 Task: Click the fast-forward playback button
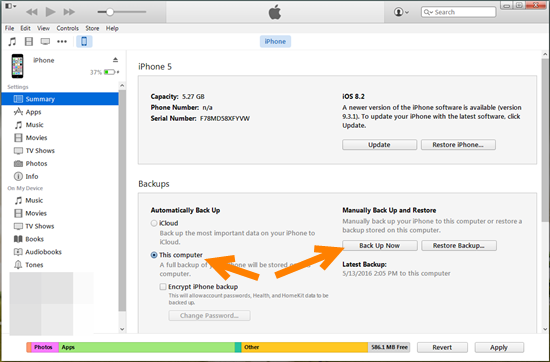69,12
